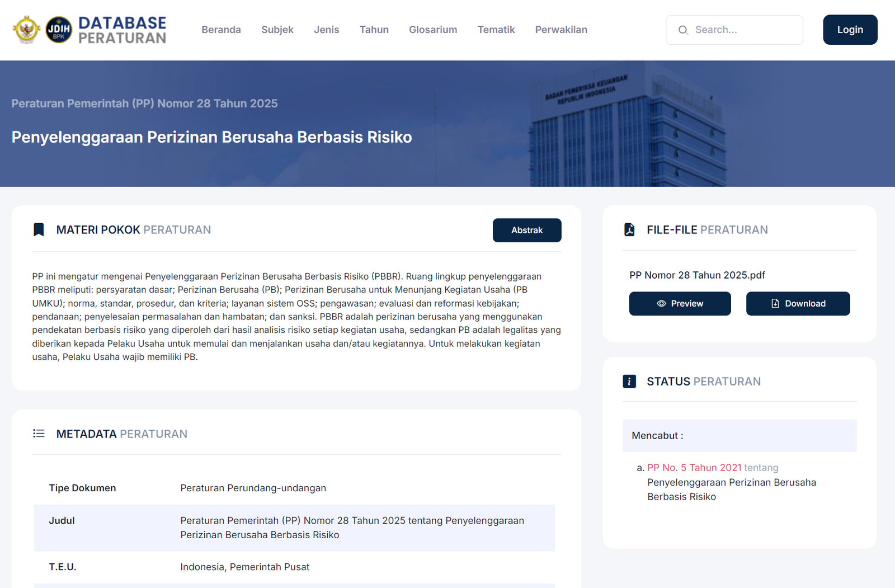Open the Glosarium page

pyautogui.click(x=433, y=30)
